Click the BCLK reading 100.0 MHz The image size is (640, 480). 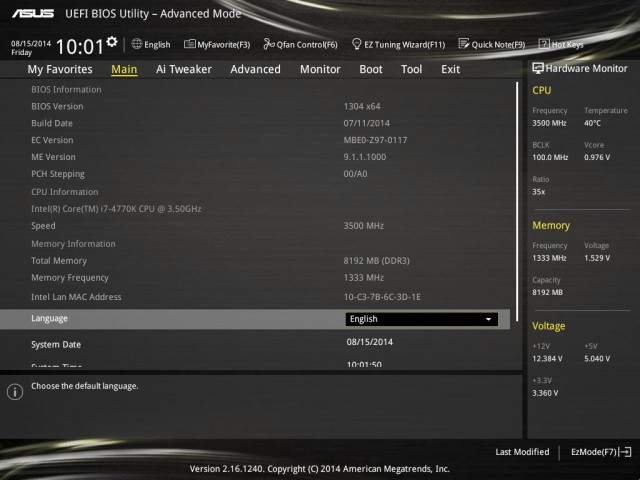coord(550,158)
